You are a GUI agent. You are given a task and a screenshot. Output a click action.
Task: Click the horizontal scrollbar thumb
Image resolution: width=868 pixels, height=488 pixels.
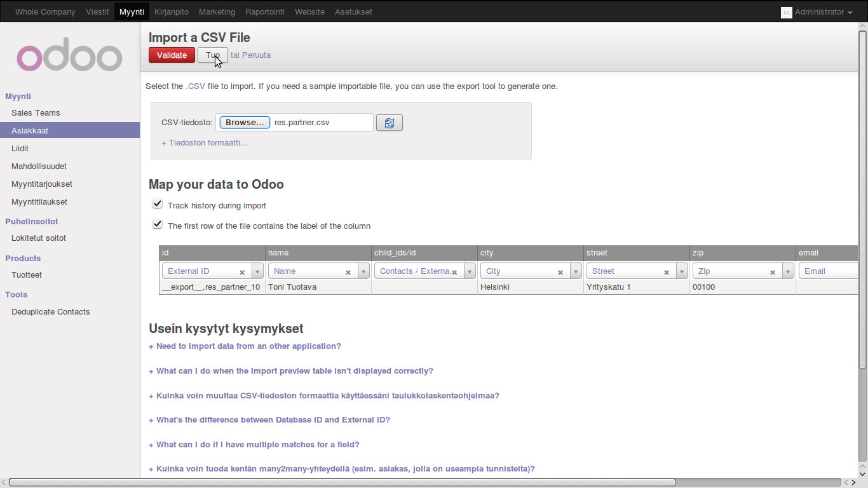click(x=342, y=482)
